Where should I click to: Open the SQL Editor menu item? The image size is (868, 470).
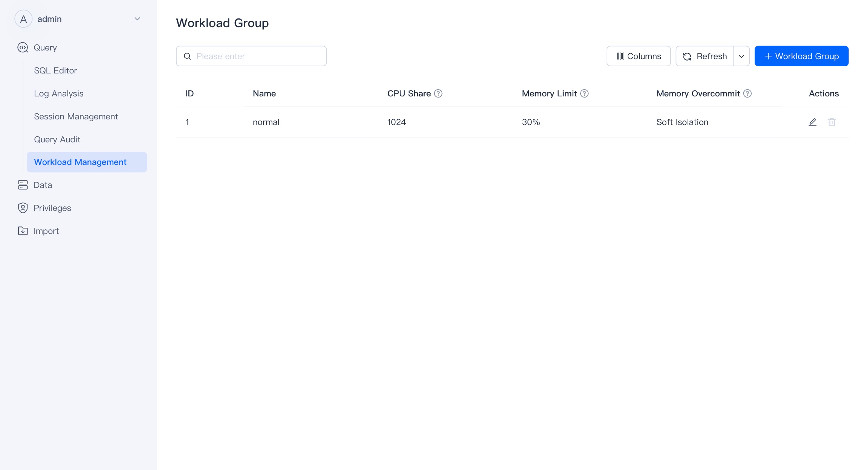tap(55, 70)
